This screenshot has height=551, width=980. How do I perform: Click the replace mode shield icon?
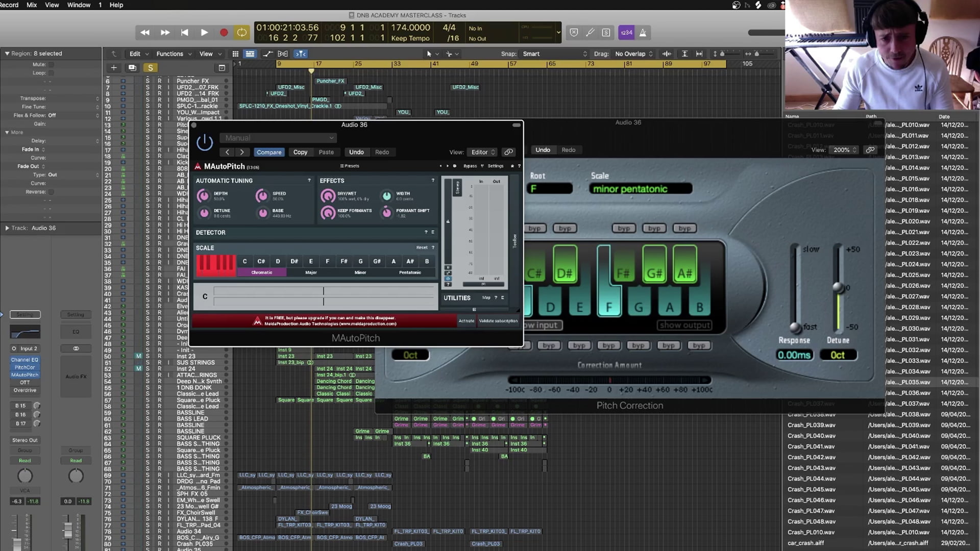(574, 33)
